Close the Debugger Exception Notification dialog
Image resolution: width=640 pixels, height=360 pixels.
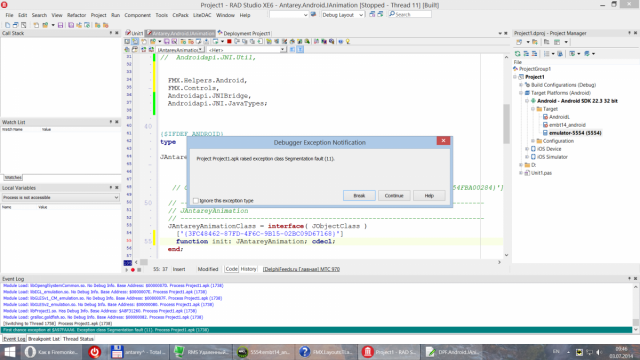point(443,141)
